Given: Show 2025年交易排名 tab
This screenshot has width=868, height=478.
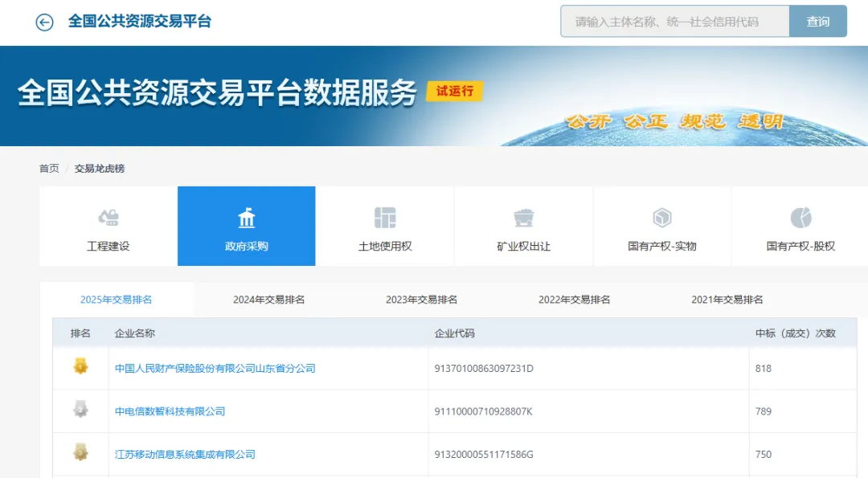Looking at the screenshot, I should coord(117,300).
